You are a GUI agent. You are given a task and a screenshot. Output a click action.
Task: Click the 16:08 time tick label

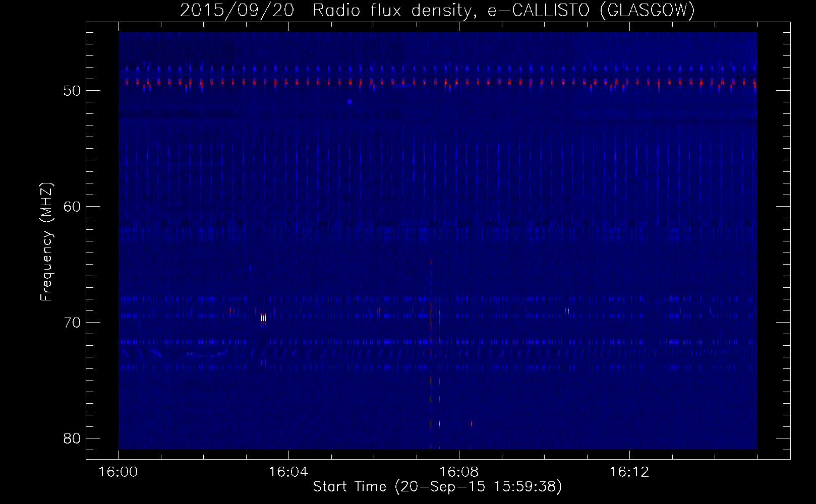(x=459, y=472)
